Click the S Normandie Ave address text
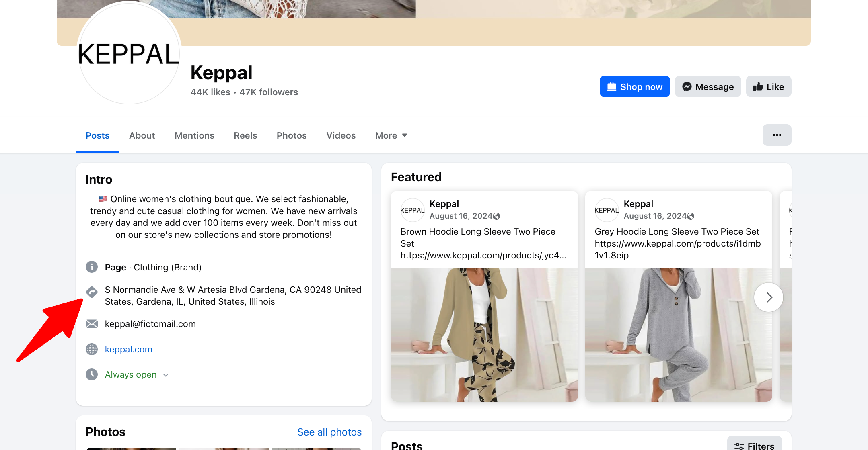 point(233,296)
